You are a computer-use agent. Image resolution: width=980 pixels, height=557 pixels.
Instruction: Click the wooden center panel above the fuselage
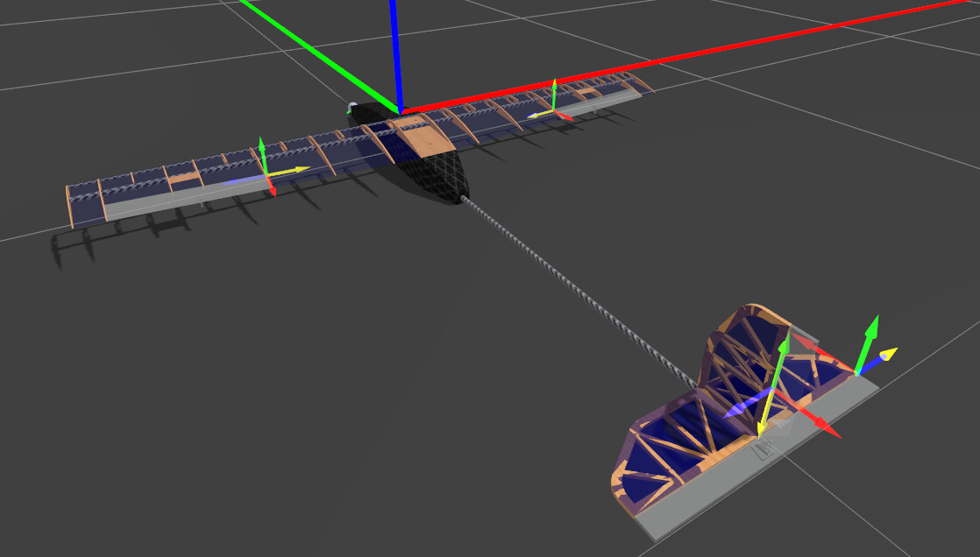tap(423, 137)
